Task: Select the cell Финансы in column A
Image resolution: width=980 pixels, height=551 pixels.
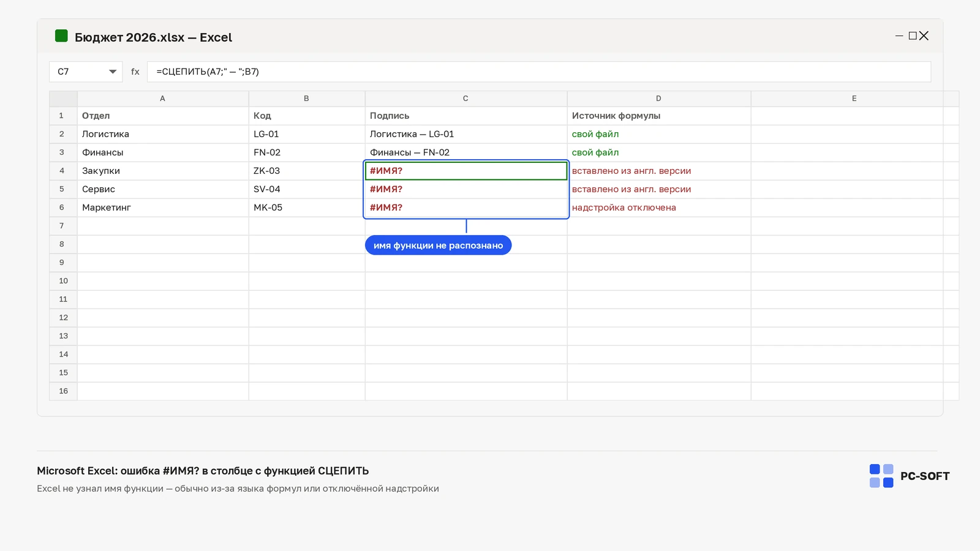Action: pyautogui.click(x=163, y=152)
